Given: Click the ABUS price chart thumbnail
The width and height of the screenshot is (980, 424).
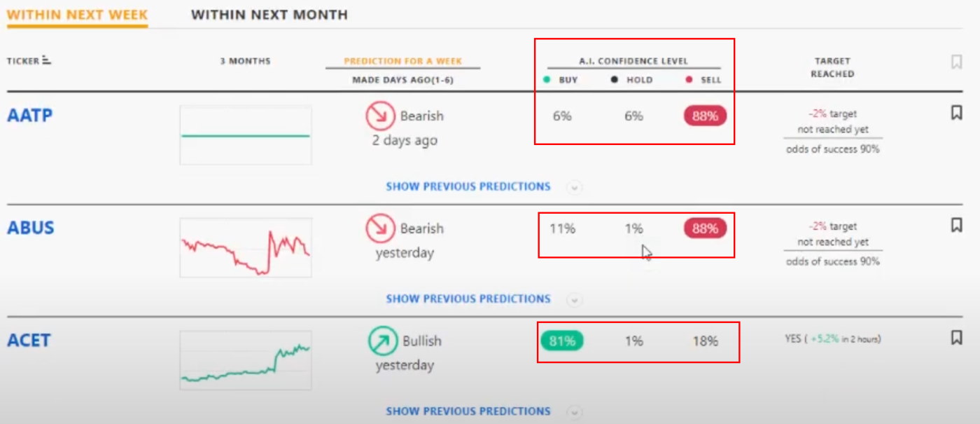Looking at the screenshot, I should coord(246,247).
